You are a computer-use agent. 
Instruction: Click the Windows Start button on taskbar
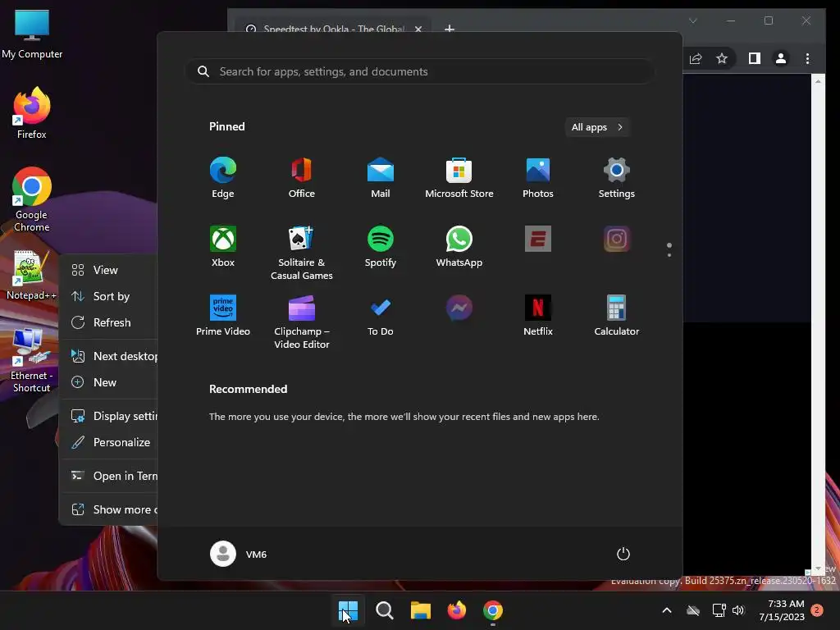coord(348,610)
